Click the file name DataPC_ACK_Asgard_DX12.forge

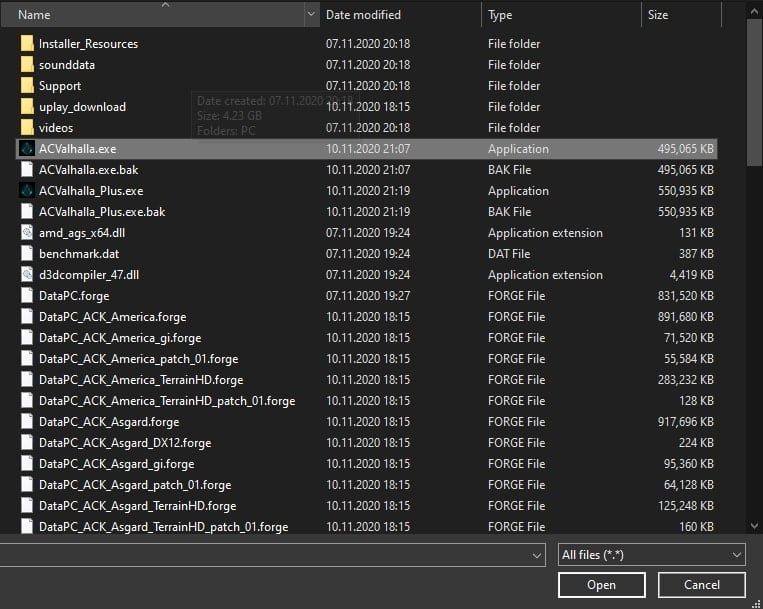[125, 443]
